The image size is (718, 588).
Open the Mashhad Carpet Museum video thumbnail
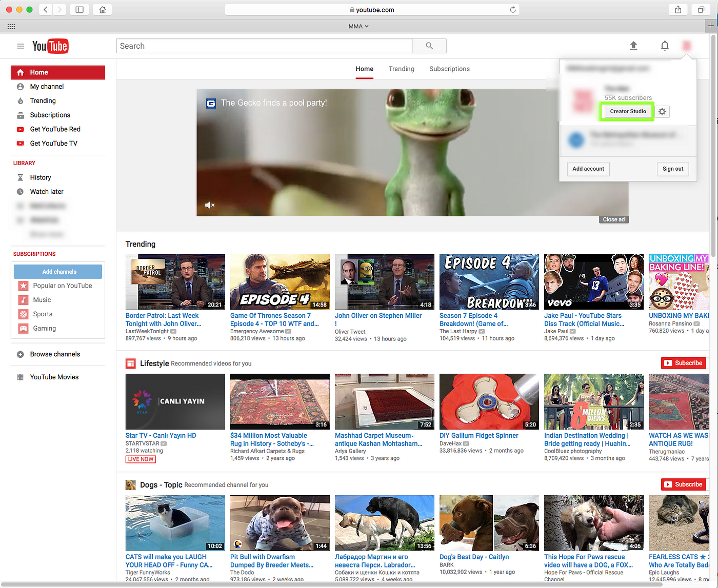click(x=385, y=401)
